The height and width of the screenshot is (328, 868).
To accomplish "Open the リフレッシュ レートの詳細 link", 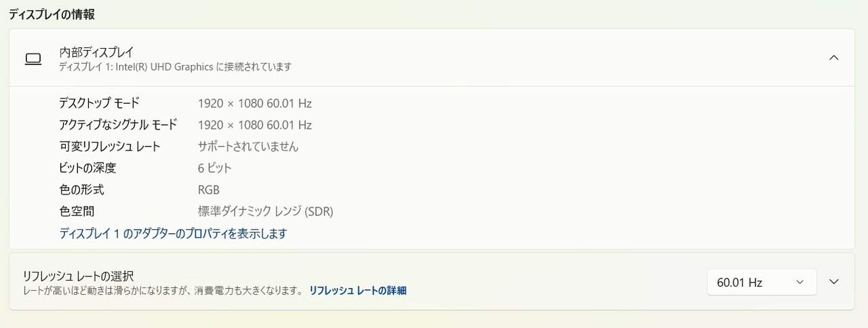I will (357, 291).
